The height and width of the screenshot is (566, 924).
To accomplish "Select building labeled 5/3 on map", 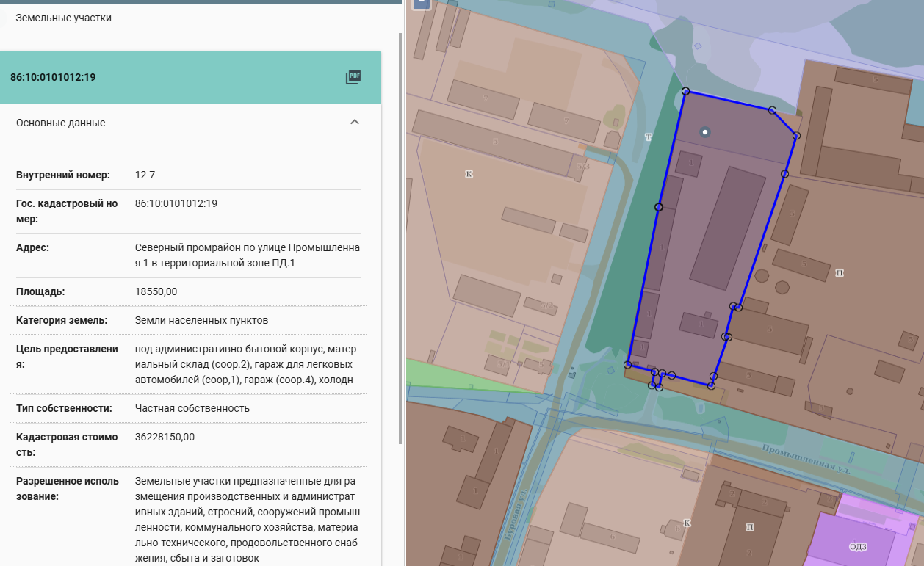I will click(582, 167).
